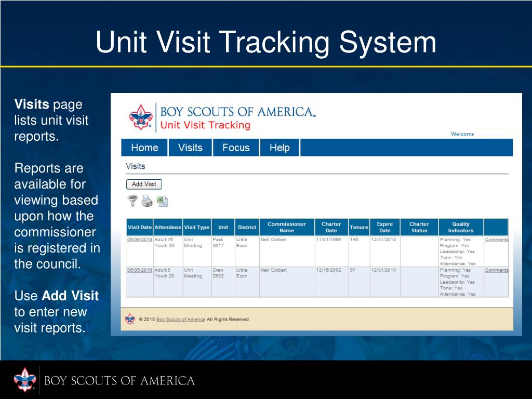Screen dimensions: 532x399
Task: Sort by the Commissioner Name column header
Action: pyautogui.click(x=287, y=228)
